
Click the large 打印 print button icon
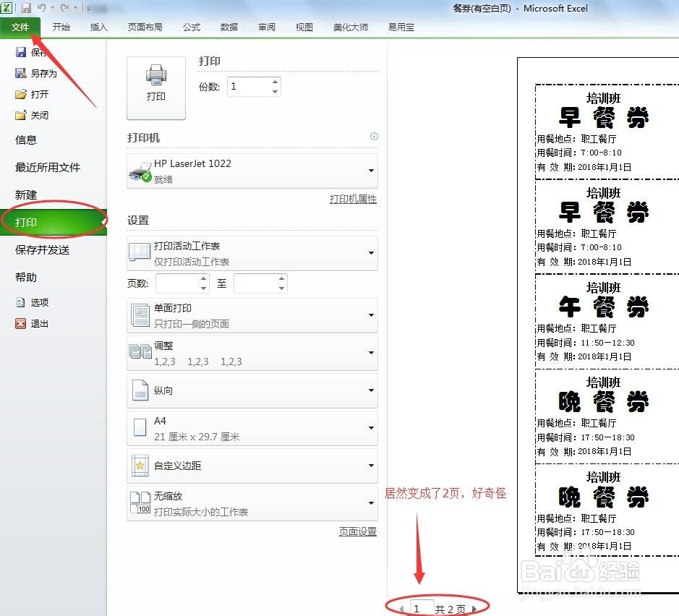[x=155, y=87]
